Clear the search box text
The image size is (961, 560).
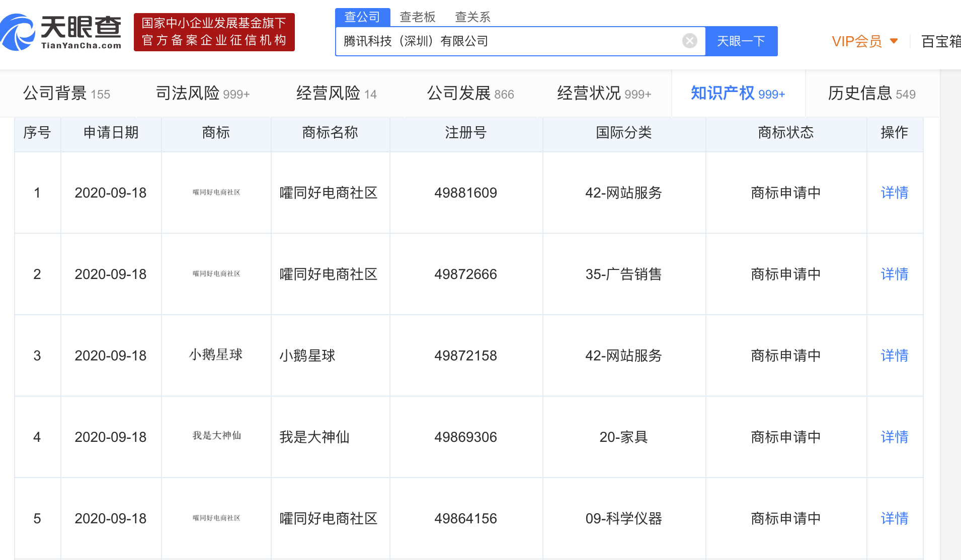(x=689, y=41)
